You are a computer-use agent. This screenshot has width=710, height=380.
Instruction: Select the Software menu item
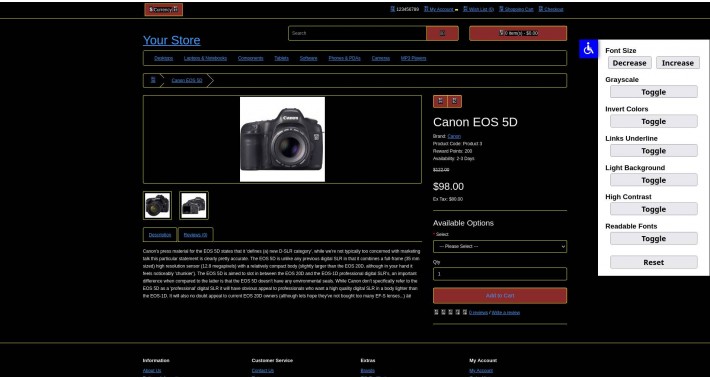click(x=308, y=58)
